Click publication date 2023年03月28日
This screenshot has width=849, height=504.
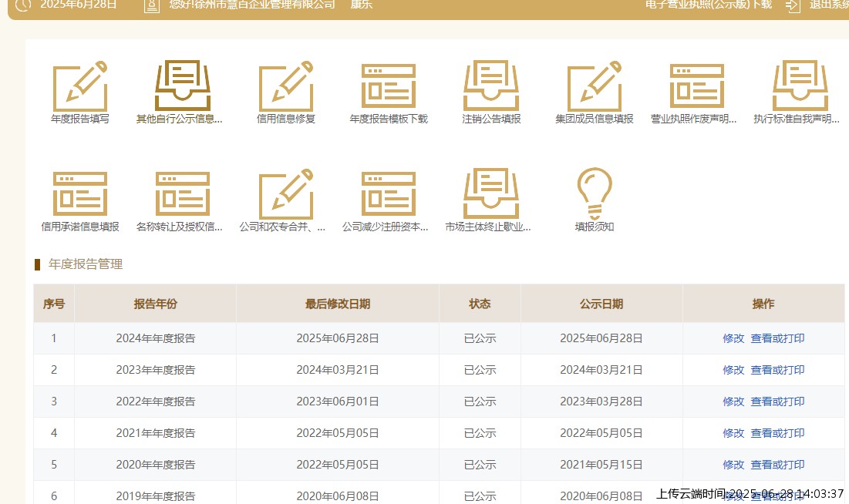[601, 402]
